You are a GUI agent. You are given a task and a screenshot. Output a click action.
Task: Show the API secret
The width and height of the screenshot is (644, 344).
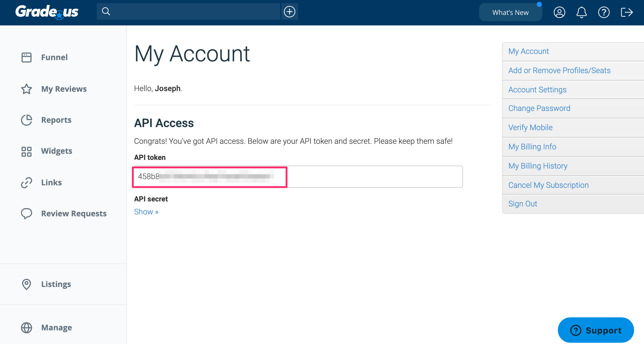[x=146, y=212]
